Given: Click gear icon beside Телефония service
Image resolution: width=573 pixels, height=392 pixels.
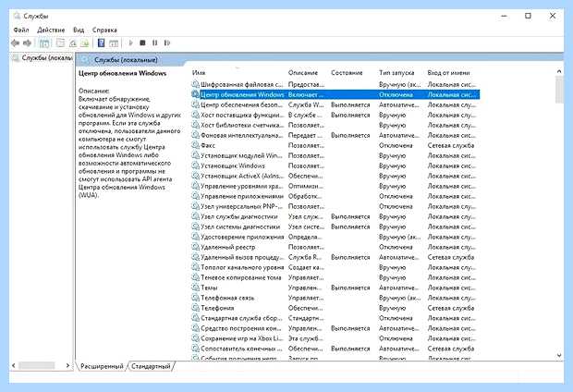Looking at the screenshot, I should coord(196,308).
